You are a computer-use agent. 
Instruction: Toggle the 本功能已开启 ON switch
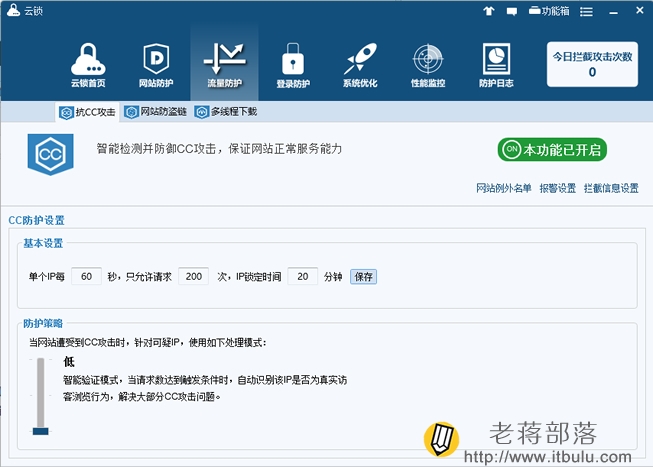pos(552,150)
